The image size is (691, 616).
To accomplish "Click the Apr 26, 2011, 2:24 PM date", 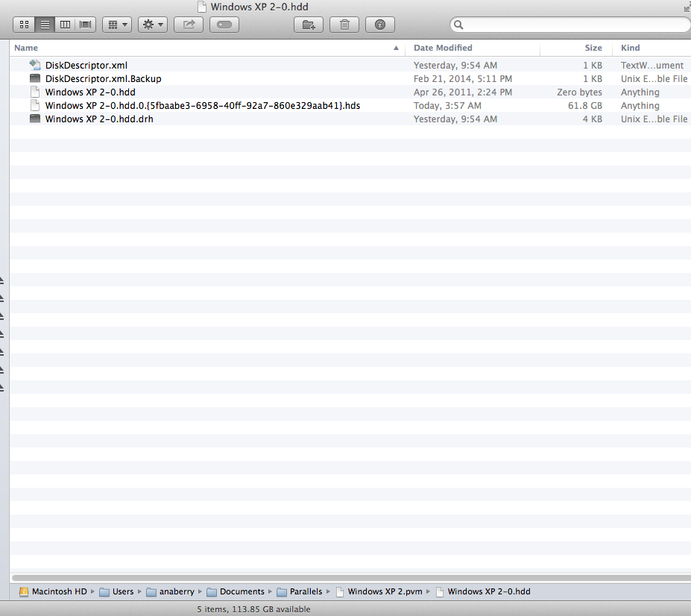I will (463, 92).
